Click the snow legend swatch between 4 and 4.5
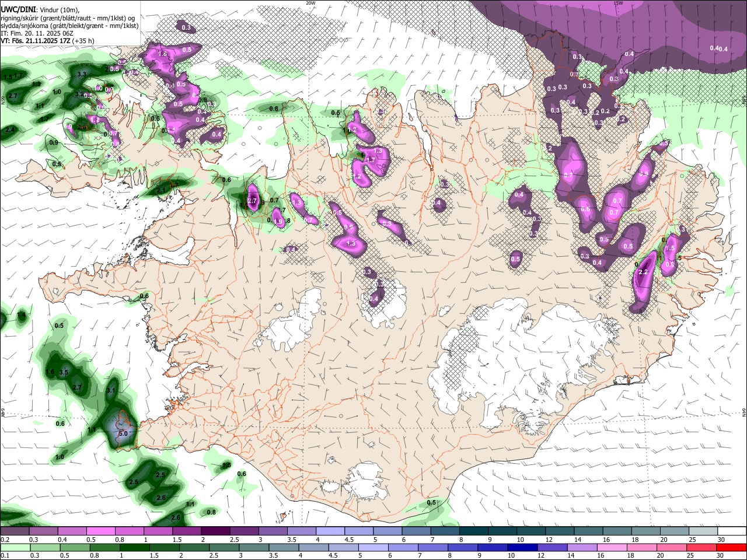The width and height of the screenshot is (747, 560). click(330, 531)
